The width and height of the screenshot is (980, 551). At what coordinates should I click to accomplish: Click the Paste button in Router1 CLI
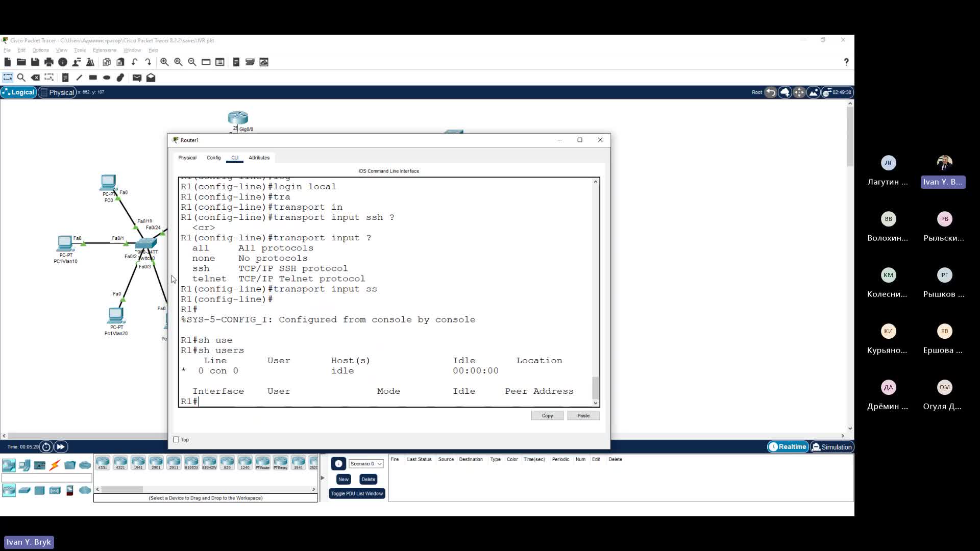point(583,416)
